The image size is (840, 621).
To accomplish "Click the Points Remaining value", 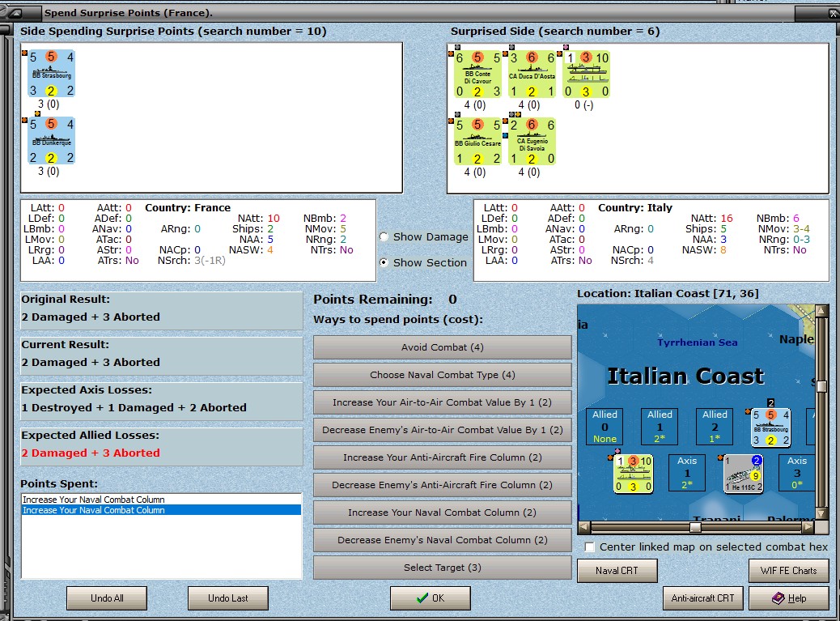I will click(452, 300).
